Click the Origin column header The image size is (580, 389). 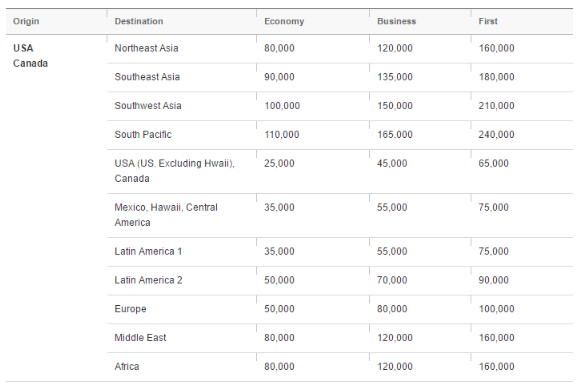click(26, 21)
